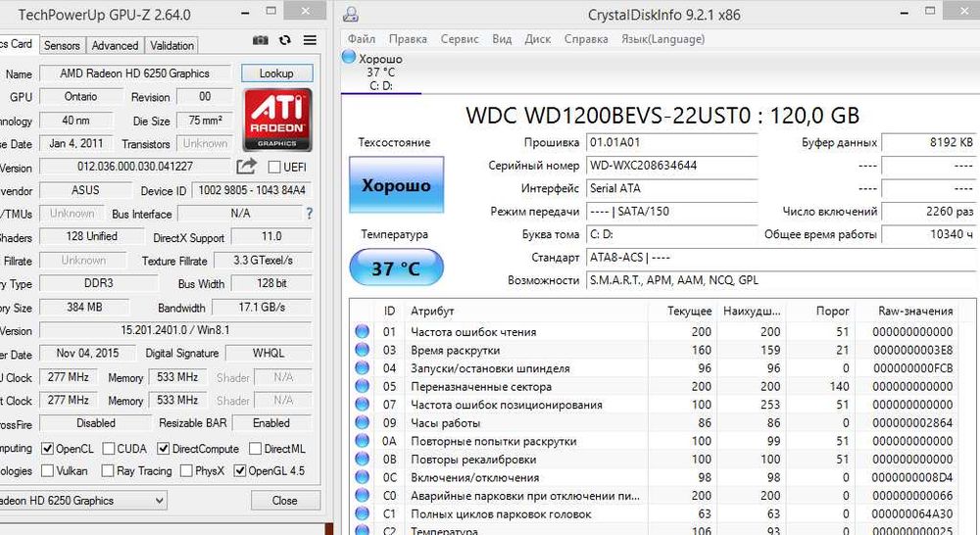The height and width of the screenshot is (535, 980).
Task: Click the ATI Radeon logo in GPU-Z
Action: (x=277, y=120)
